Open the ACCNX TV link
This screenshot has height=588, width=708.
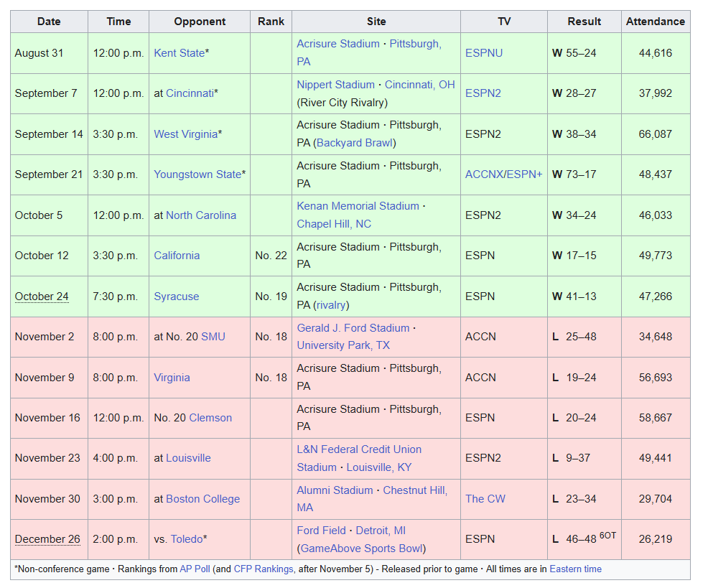[484, 174]
